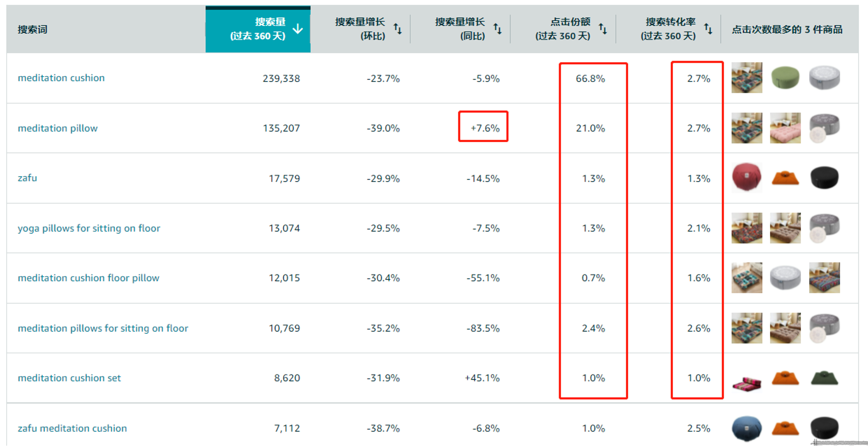Toggle sort on 搜索量增长(环比) column
This screenshot has height=446, width=868.
point(398,28)
